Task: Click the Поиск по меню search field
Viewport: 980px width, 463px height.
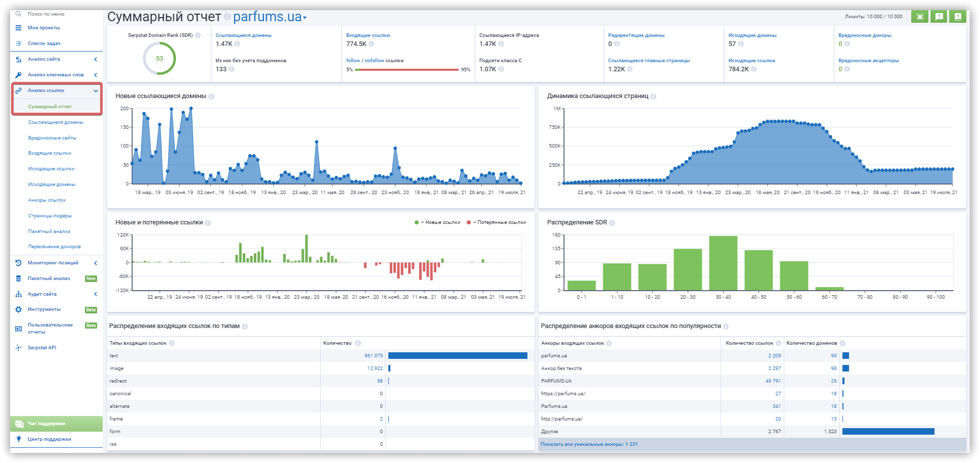Action: coord(56,14)
